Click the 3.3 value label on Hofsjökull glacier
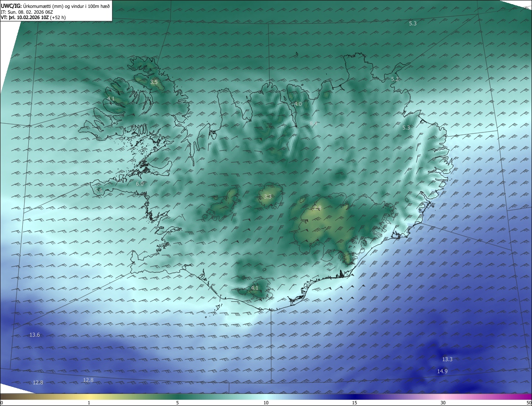The image size is (532, 406). (268, 196)
